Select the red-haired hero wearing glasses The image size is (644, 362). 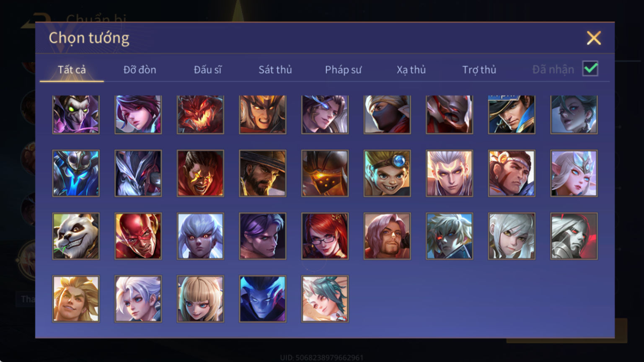tap(325, 236)
